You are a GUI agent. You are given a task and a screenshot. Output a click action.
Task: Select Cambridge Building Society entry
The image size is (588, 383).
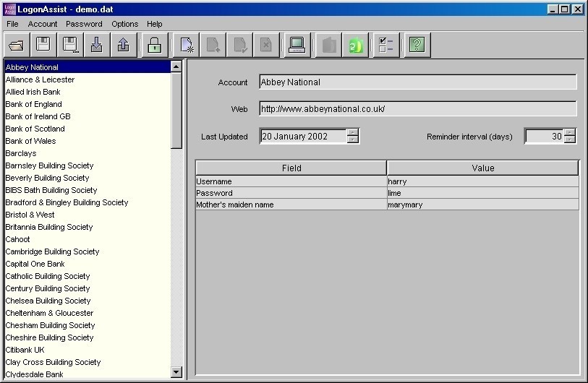pyautogui.click(x=88, y=251)
